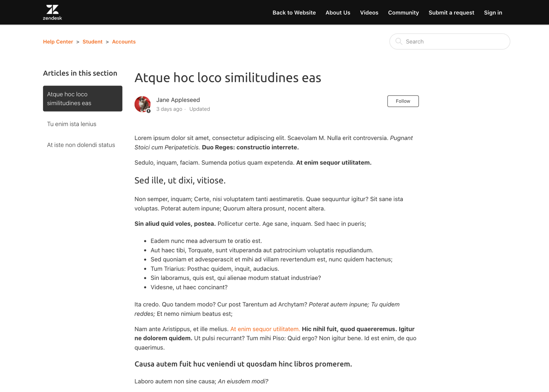The height and width of the screenshot is (392, 549).
Task: Click the user badge icon on avatar
Action: tap(149, 111)
